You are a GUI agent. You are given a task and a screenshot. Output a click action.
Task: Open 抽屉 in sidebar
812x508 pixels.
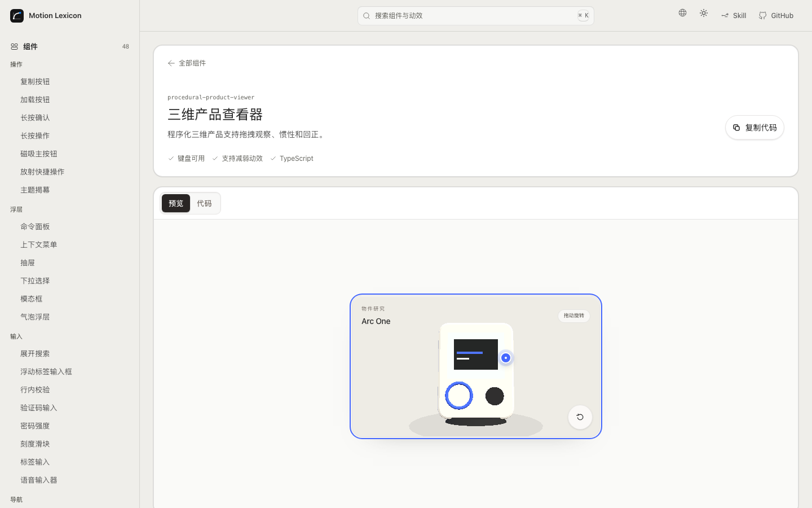pos(28,263)
